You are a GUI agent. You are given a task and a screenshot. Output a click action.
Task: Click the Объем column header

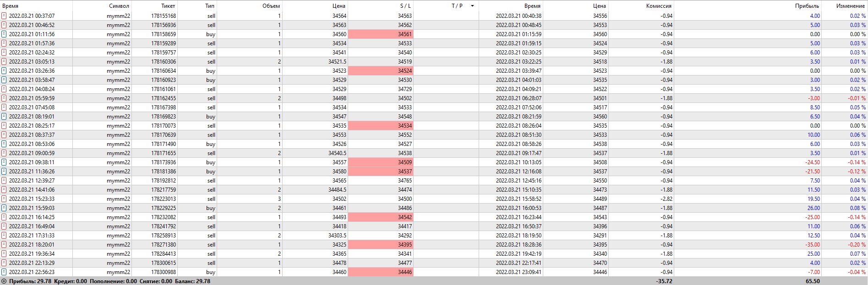271,6
